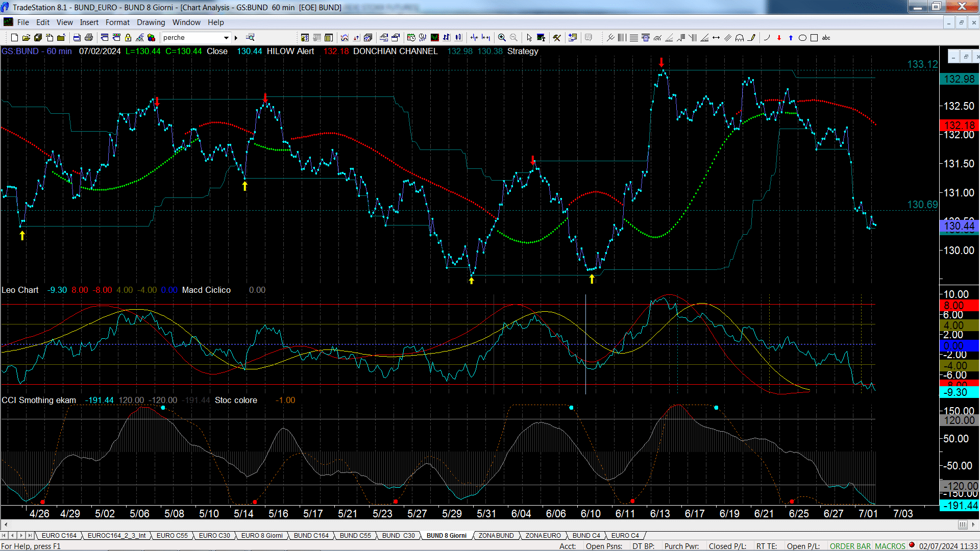980x551 pixels.
Task: Open the Help menu
Action: pos(215,22)
